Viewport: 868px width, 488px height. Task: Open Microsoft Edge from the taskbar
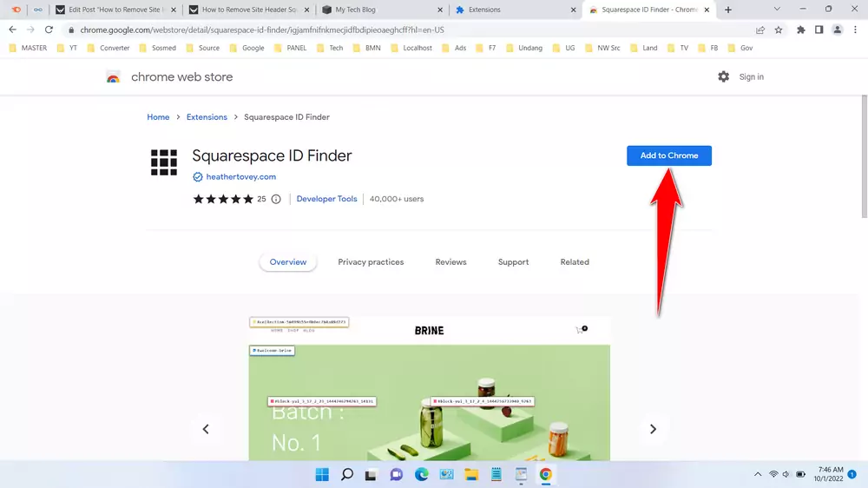(422, 475)
